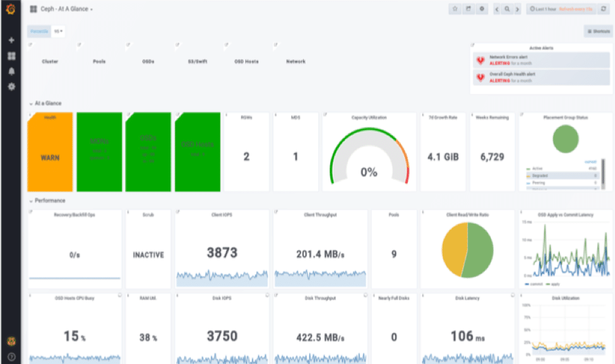Open the Configuration gear icon in sidebar

[x=11, y=86]
